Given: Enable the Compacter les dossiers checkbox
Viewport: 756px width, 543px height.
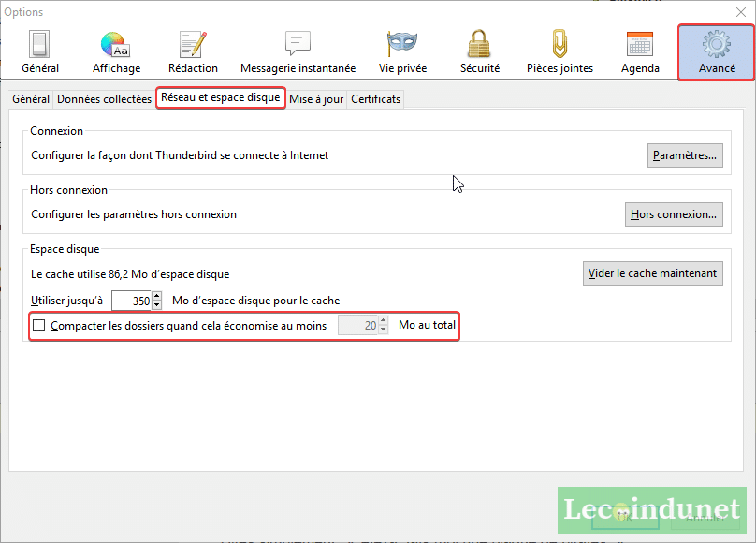Looking at the screenshot, I should (39, 326).
